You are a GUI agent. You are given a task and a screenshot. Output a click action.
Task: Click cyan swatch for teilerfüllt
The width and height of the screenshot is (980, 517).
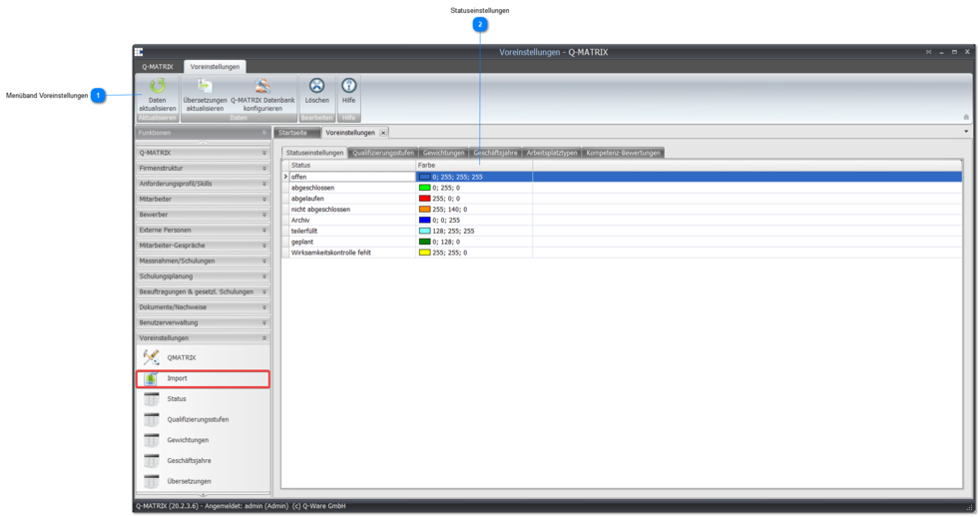[425, 231]
